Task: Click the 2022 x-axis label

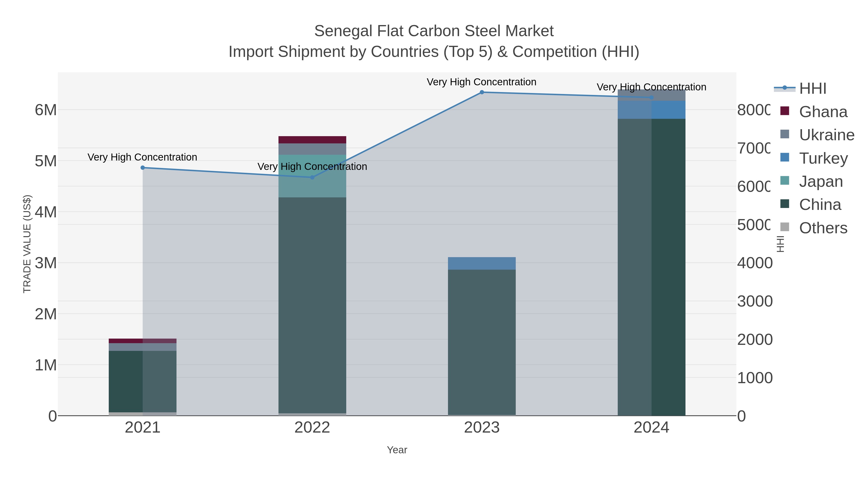Action: [x=312, y=428]
